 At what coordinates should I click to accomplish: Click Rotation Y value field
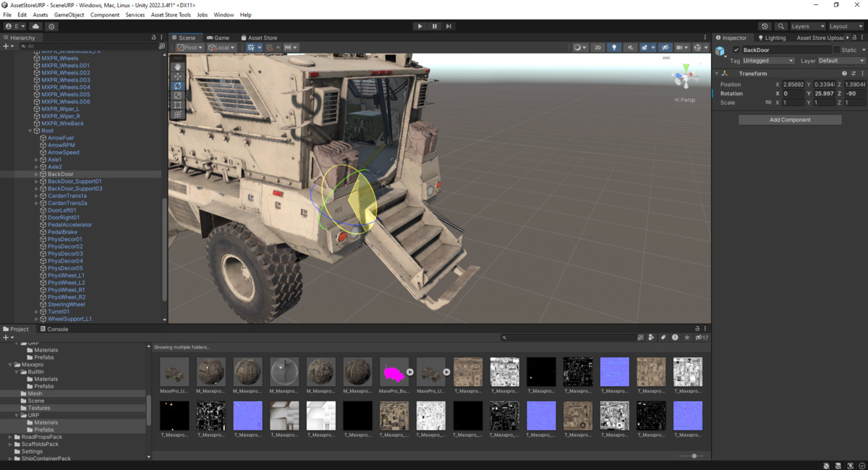(x=823, y=93)
